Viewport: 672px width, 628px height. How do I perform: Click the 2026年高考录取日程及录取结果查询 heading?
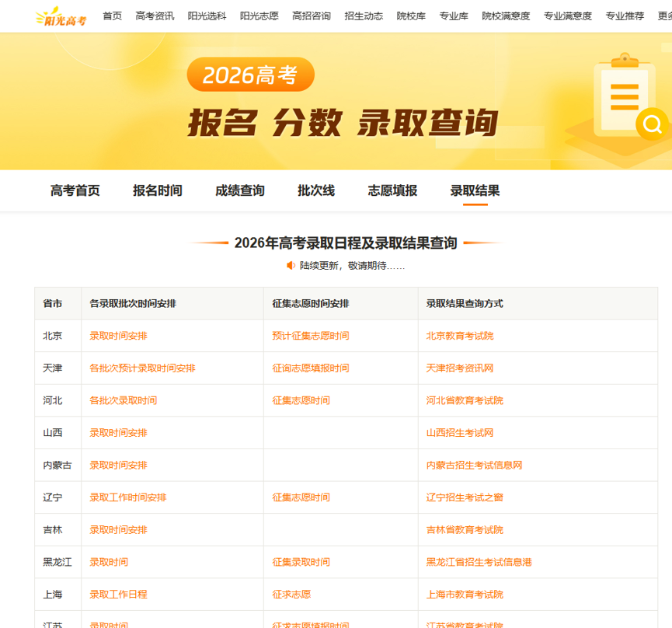tap(346, 243)
